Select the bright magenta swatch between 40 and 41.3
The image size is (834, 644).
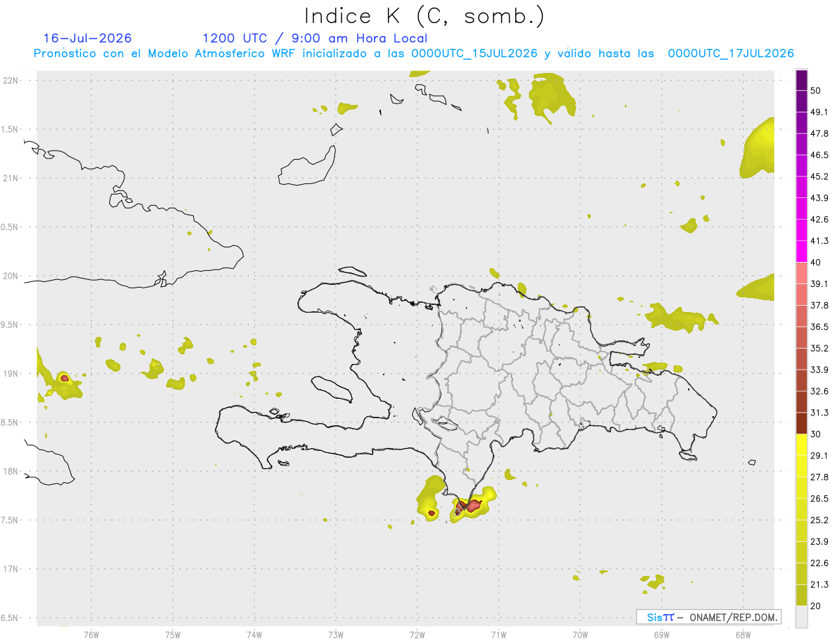[x=801, y=251]
